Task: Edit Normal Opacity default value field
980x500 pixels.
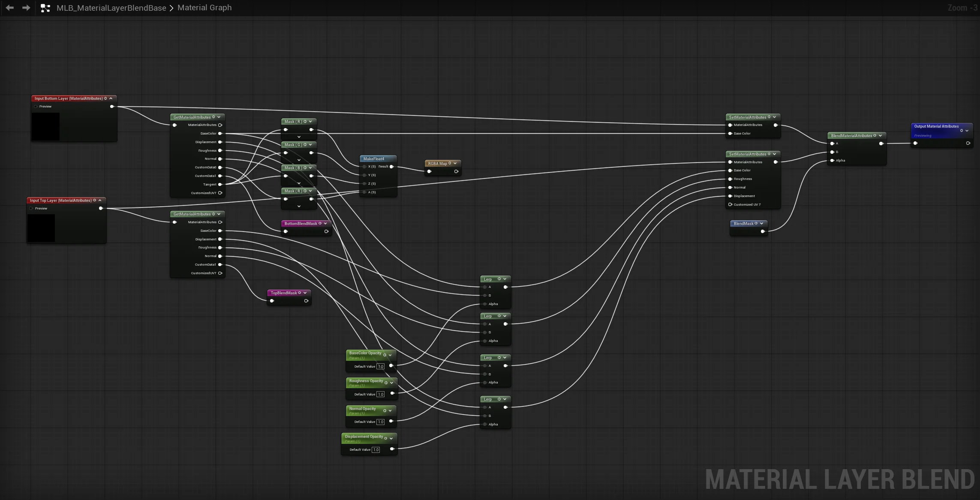Action: 381,422
